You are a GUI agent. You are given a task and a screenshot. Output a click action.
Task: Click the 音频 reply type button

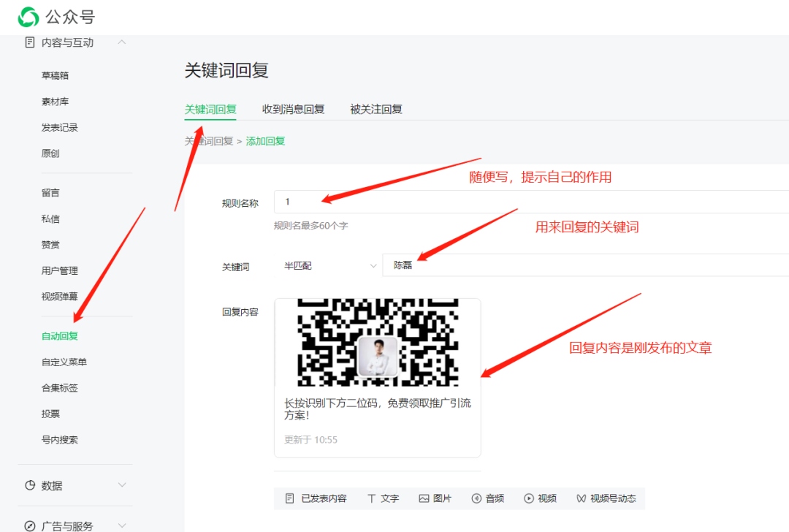click(487, 498)
